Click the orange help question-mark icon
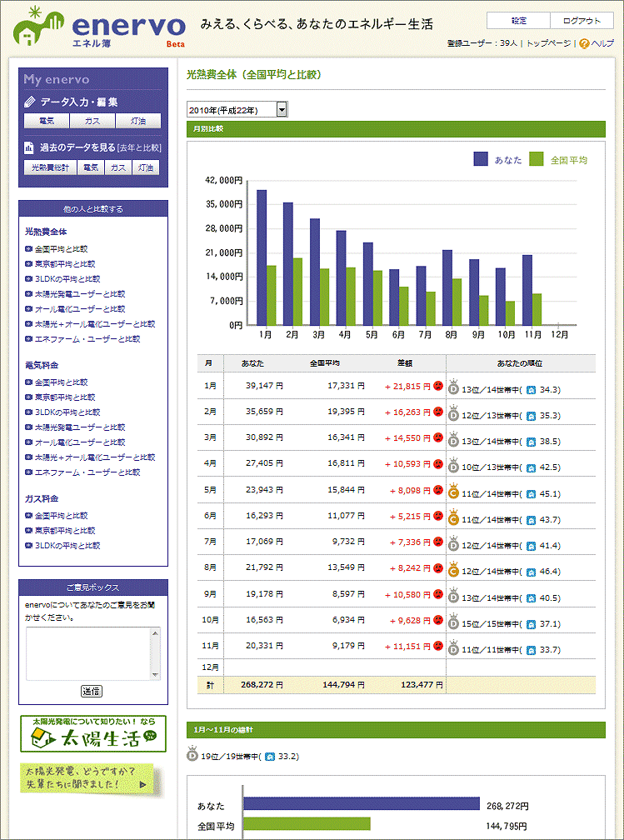Viewport: 624px width, 840px height. tap(584, 43)
